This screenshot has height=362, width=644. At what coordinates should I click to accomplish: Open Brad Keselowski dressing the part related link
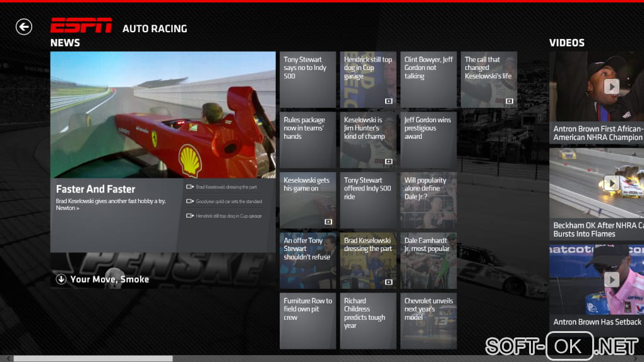coord(226,187)
